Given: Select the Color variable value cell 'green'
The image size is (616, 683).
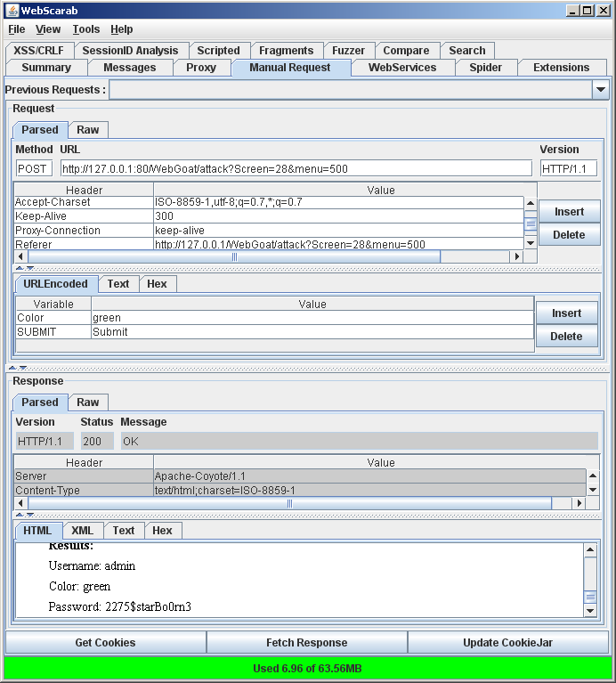Looking at the screenshot, I should click(x=312, y=318).
